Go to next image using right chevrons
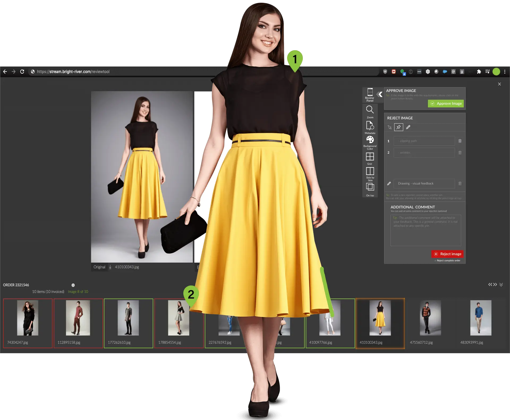The height and width of the screenshot is (420, 510). 495,285
